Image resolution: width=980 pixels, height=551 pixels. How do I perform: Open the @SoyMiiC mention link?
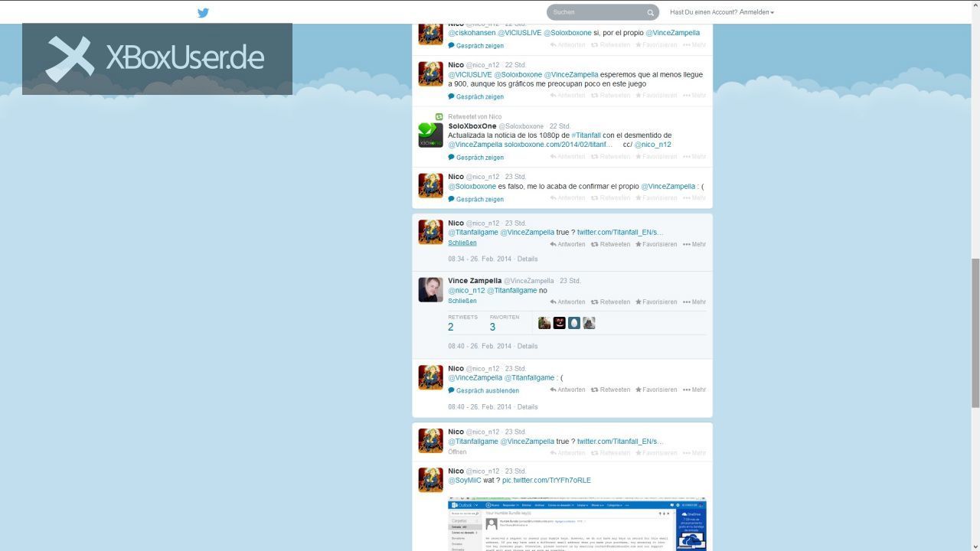coord(465,480)
